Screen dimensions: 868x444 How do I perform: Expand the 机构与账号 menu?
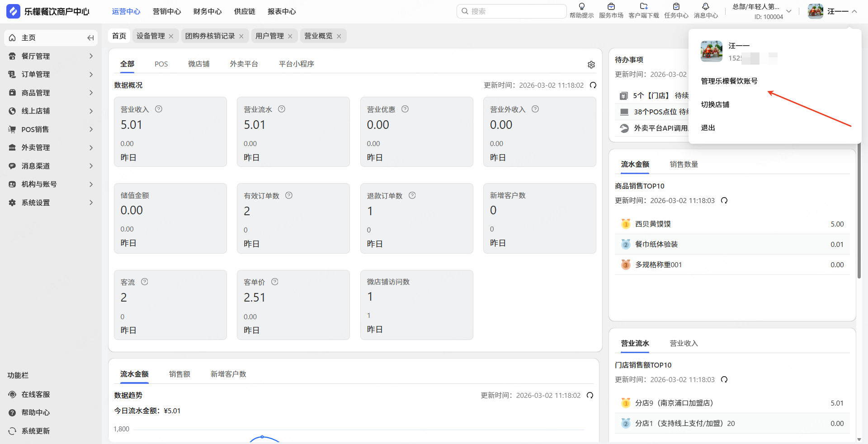51,184
